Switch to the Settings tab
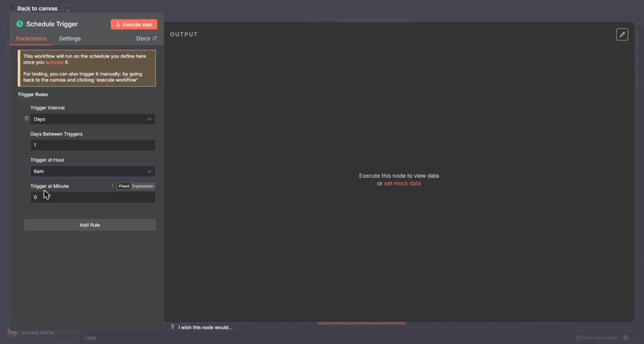The height and width of the screenshot is (344, 644). [x=70, y=38]
